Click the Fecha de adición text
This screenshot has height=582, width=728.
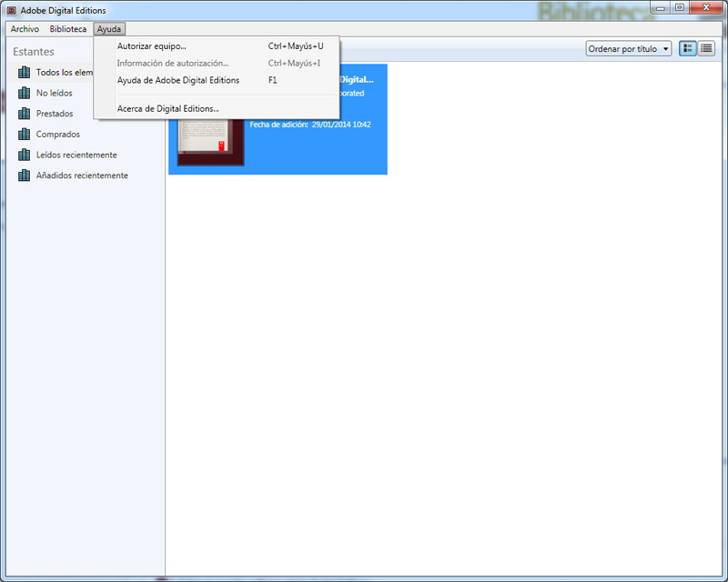tap(310, 125)
